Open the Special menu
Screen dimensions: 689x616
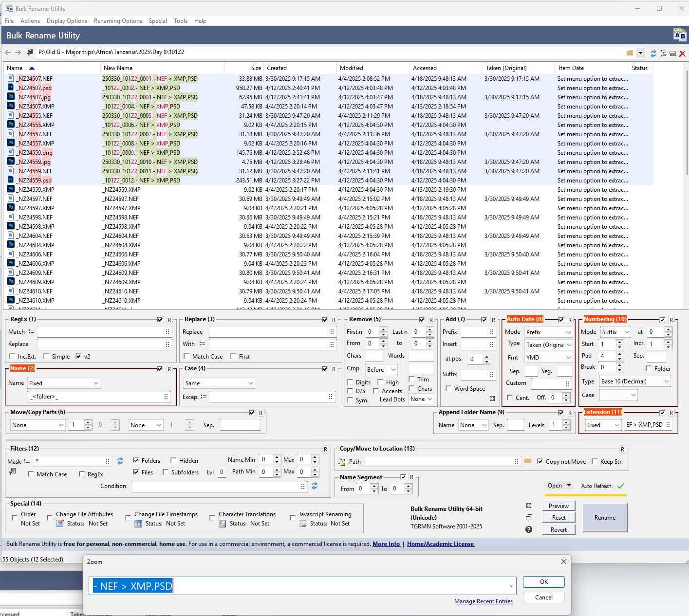(x=158, y=21)
